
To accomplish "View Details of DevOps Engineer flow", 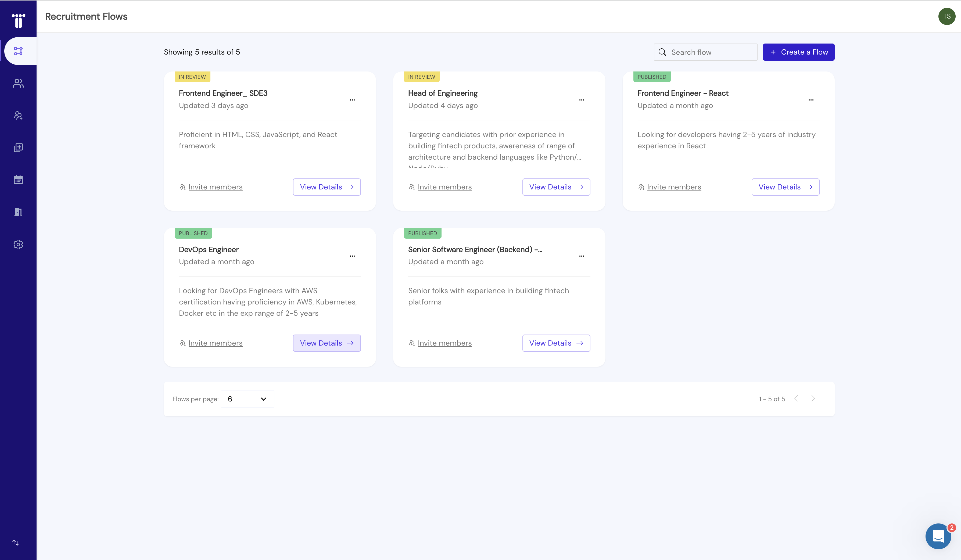I will [327, 343].
